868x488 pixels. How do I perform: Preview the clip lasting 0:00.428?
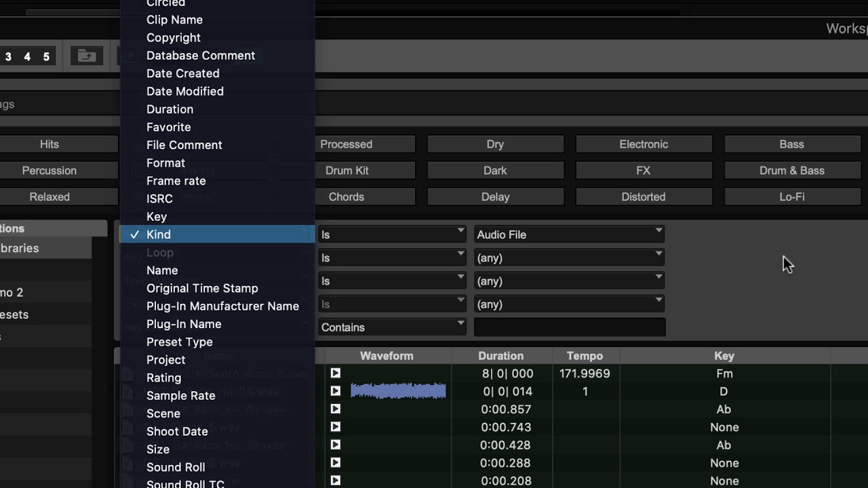336,445
